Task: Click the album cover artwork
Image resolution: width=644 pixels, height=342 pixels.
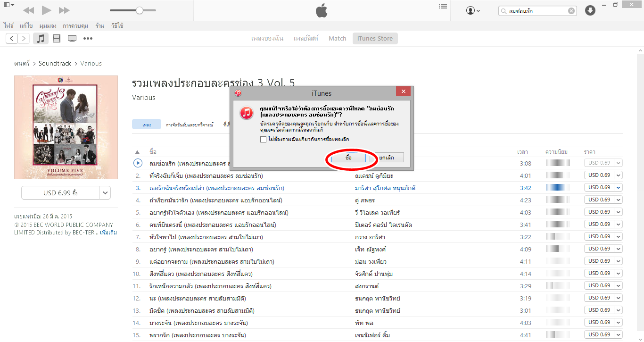Action: [x=66, y=127]
